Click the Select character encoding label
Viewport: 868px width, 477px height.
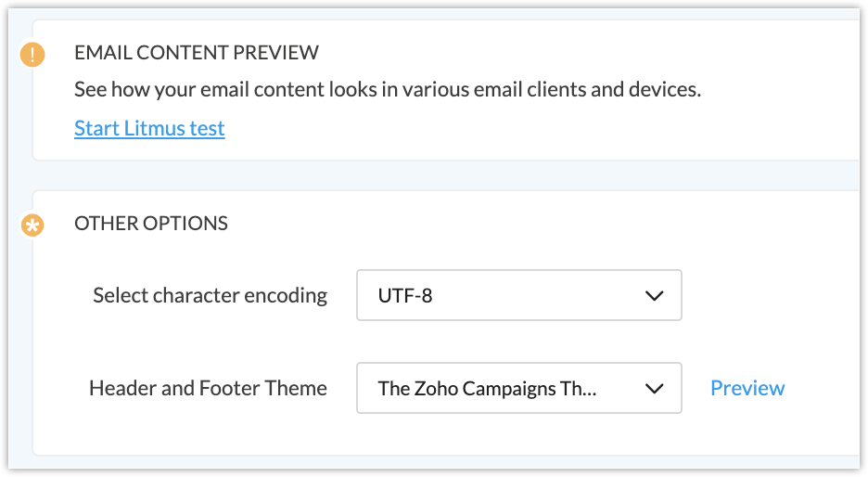click(x=210, y=295)
